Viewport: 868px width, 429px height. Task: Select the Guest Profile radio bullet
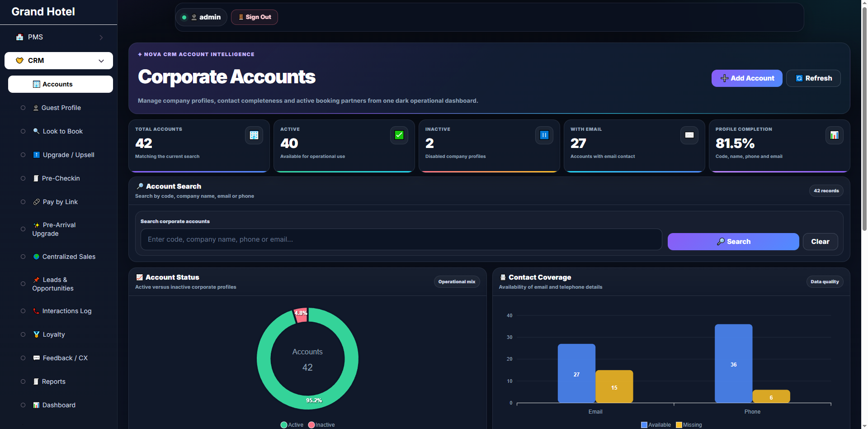tap(23, 108)
